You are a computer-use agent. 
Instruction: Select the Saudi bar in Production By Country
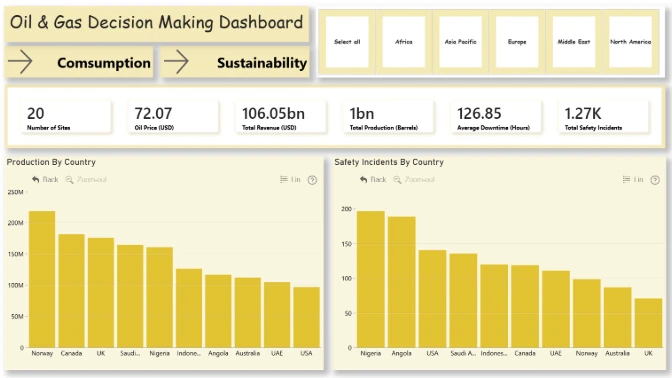(130, 296)
